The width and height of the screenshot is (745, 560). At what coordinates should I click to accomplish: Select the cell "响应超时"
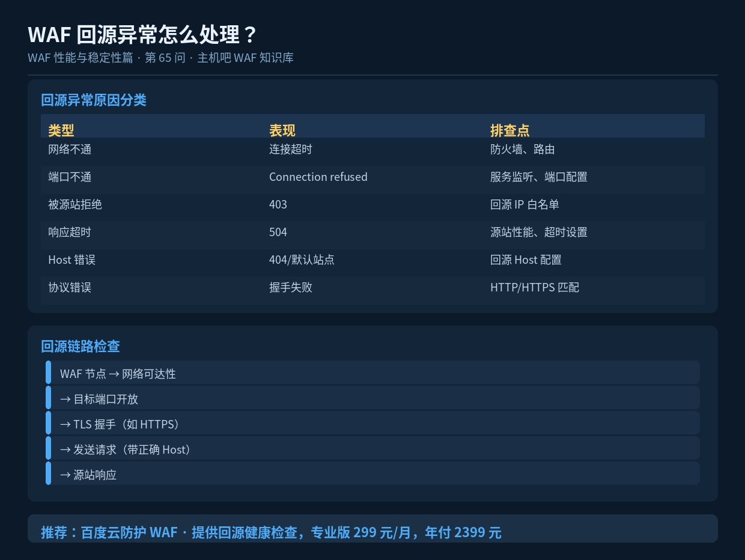[70, 233]
